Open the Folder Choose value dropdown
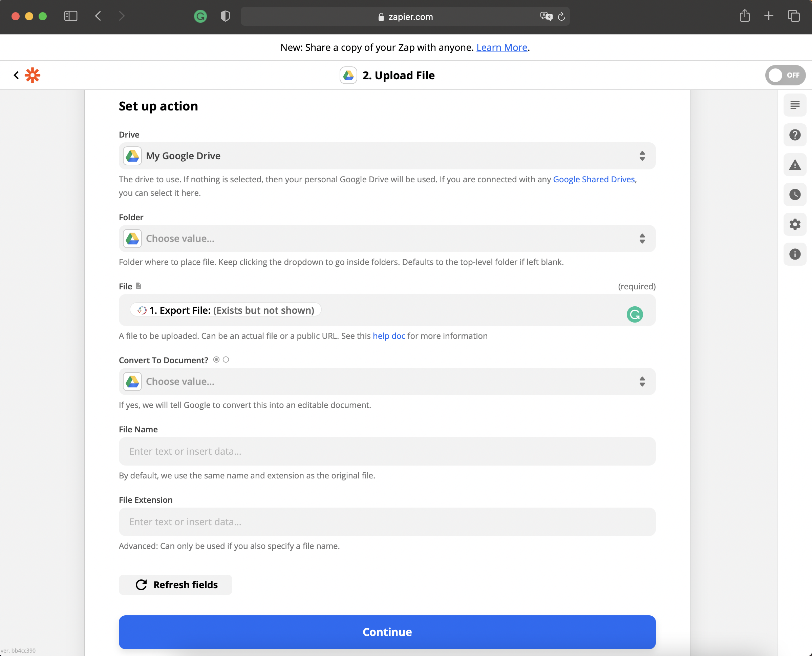This screenshot has width=812, height=656. [x=387, y=239]
